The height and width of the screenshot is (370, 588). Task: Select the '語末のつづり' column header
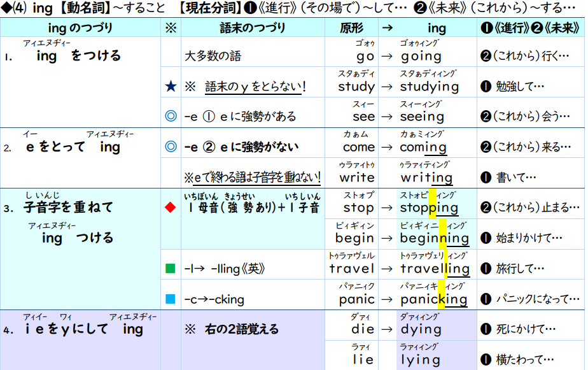[252, 28]
